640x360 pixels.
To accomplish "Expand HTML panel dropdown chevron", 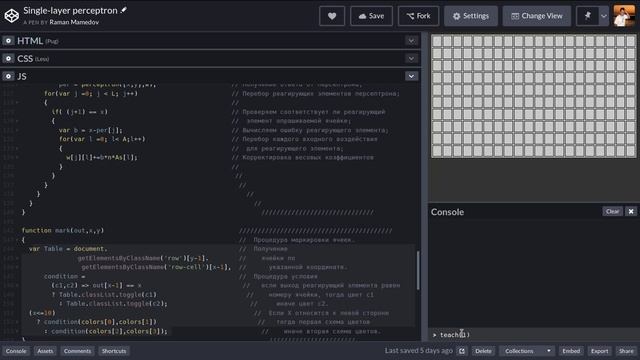I will tap(411, 41).
